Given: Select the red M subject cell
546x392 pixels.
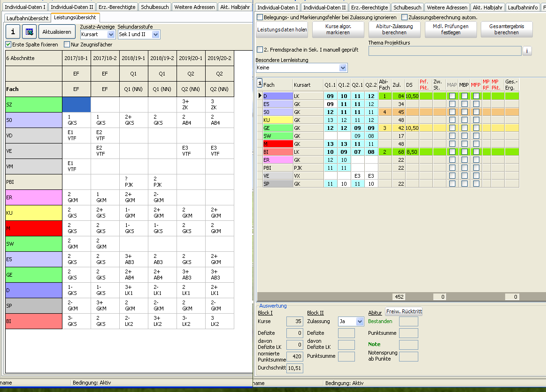Looking at the screenshot, I should click(x=34, y=228).
